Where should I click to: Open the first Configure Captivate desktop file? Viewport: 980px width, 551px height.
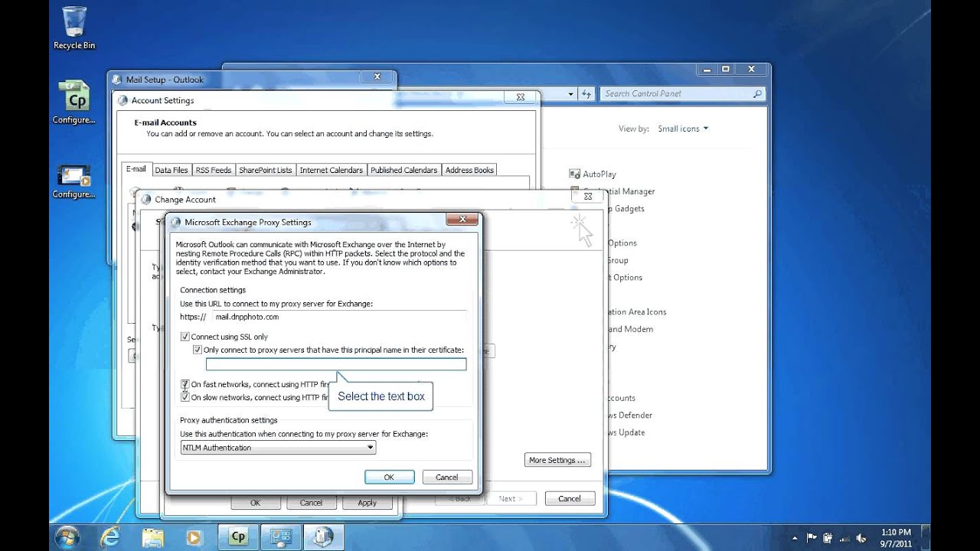74,103
